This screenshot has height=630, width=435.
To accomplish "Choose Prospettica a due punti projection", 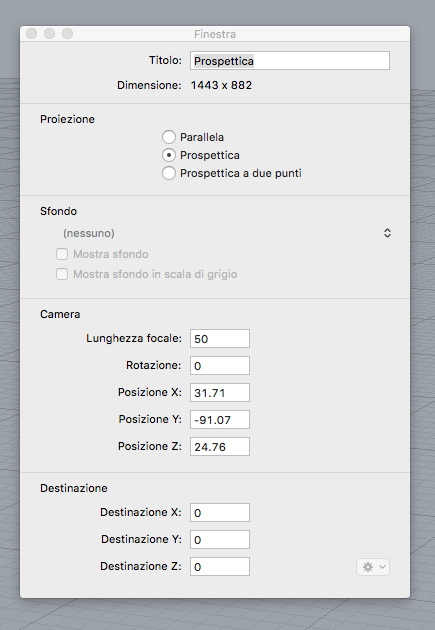I will [169, 173].
